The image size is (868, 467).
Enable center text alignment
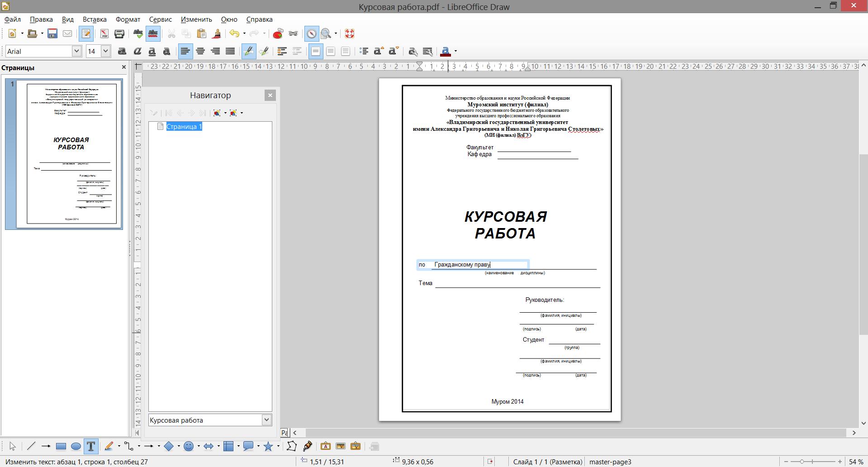click(200, 52)
